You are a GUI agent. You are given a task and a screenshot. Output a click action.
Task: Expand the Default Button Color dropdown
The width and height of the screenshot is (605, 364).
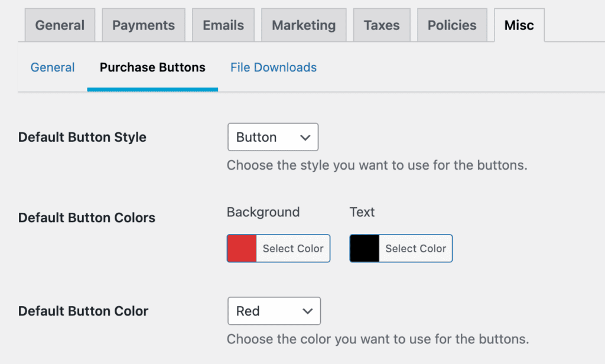pyautogui.click(x=274, y=311)
